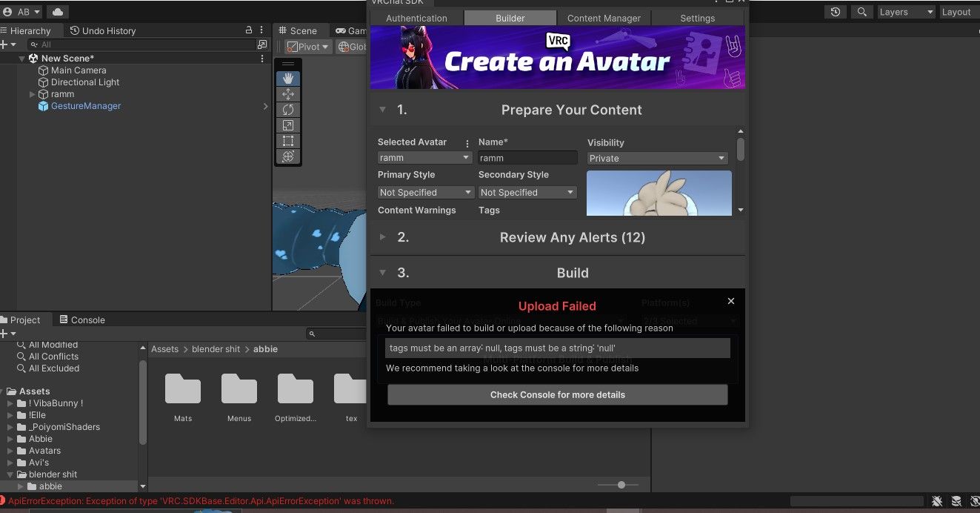Collapse the Prepare Your Content section
Viewport: 980px width, 513px height.
(x=382, y=110)
